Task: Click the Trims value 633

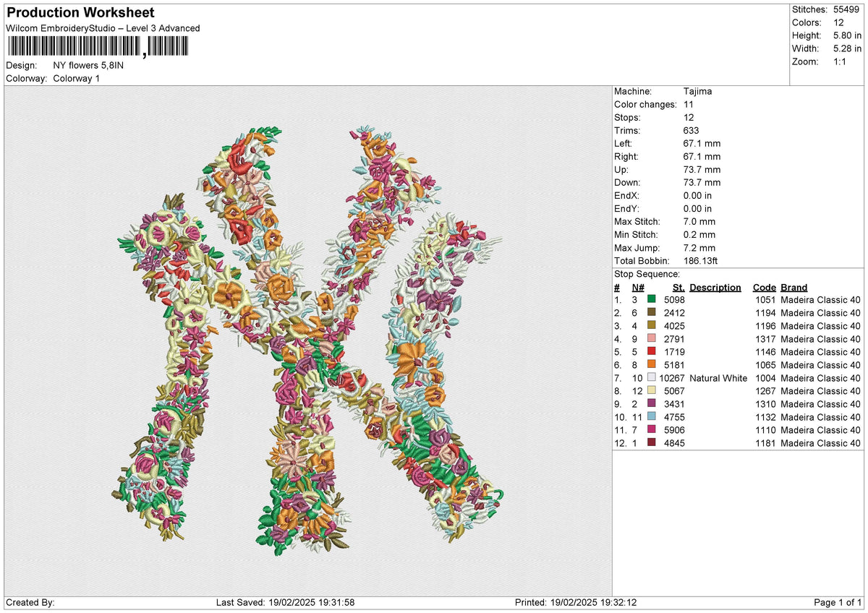Action: point(691,130)
